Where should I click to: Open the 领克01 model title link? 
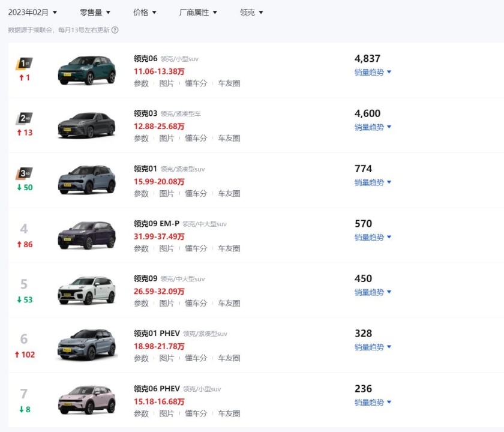pos(146,169)
